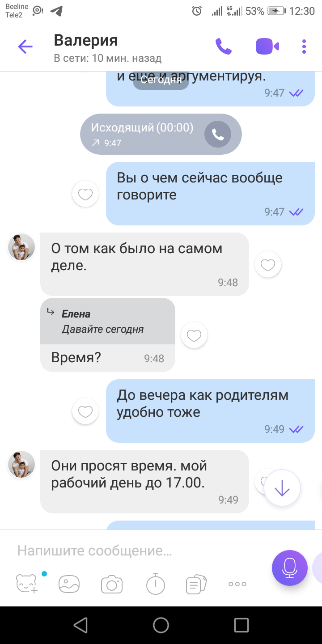Open the camera to take a photo
Viewport: 322px width, 644px height.
(112, 584)
